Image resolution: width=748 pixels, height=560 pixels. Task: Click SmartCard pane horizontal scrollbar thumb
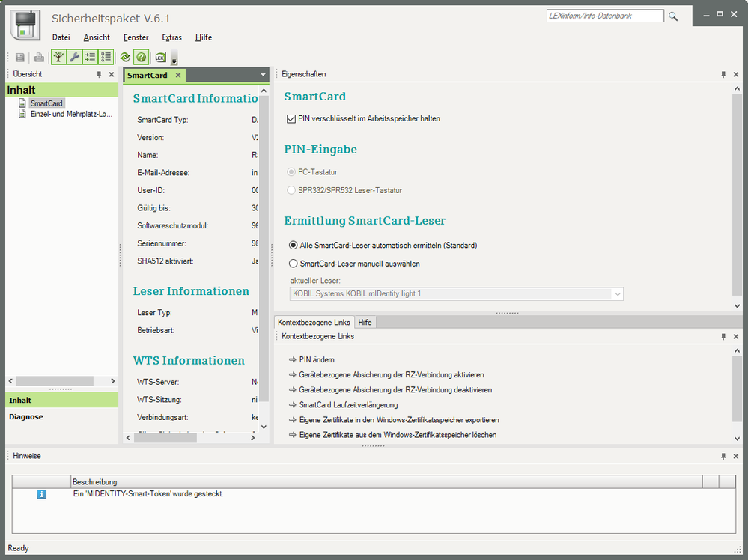pos(165,438)
